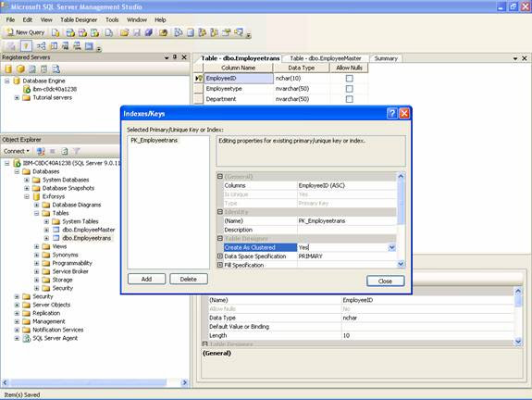Open the Edit menu

click(28, 19)
